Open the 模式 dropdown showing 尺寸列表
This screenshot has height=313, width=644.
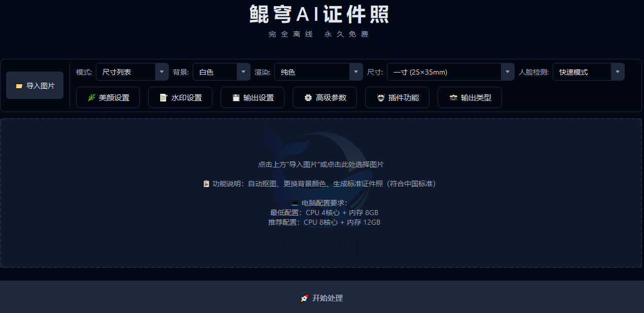[x=132, y=72]
